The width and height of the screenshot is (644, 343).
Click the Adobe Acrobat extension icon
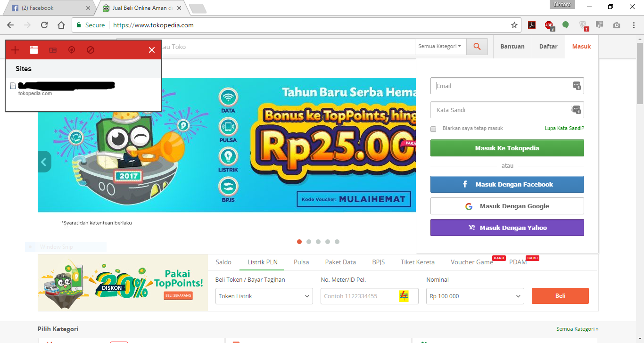[x=532, y=25]
